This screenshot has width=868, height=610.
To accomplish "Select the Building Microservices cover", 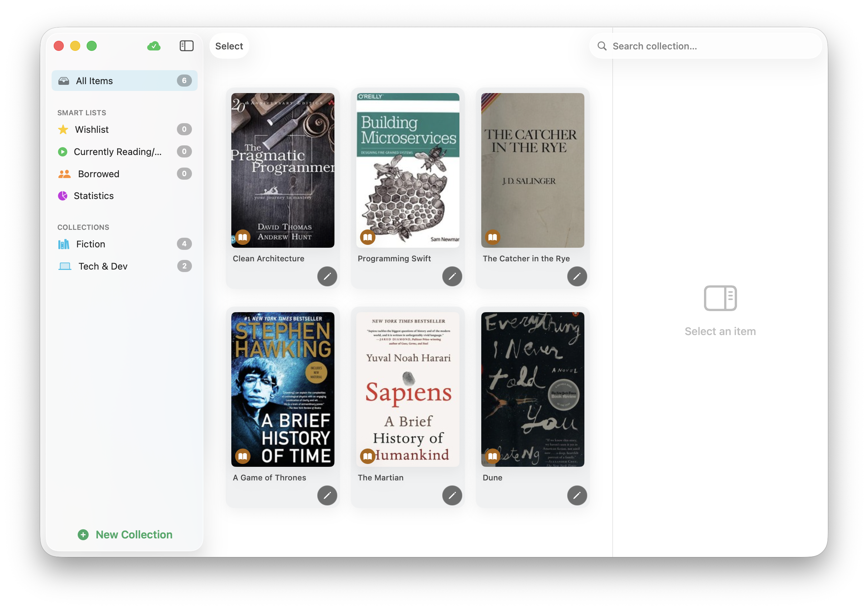I will coord(408,170).
